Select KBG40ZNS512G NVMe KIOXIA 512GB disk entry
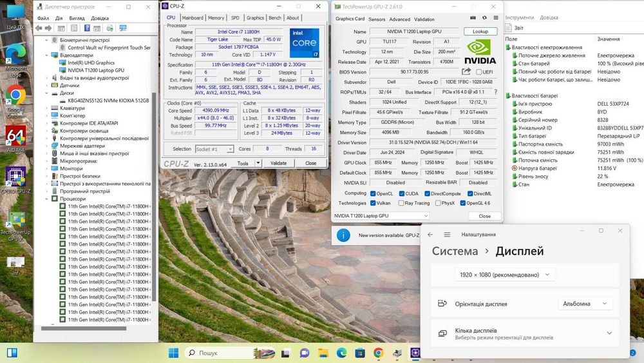This screenshot has width=644, height=363. coord(108,101)
